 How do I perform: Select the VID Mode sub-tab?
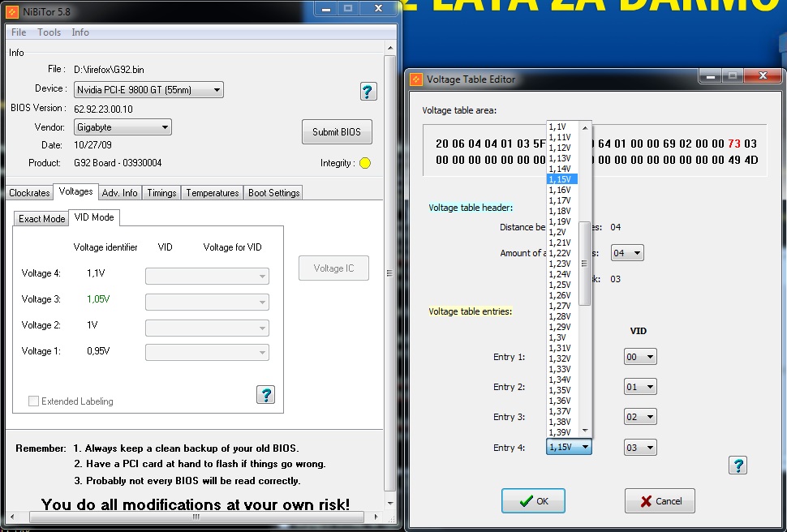click(94, 217)
